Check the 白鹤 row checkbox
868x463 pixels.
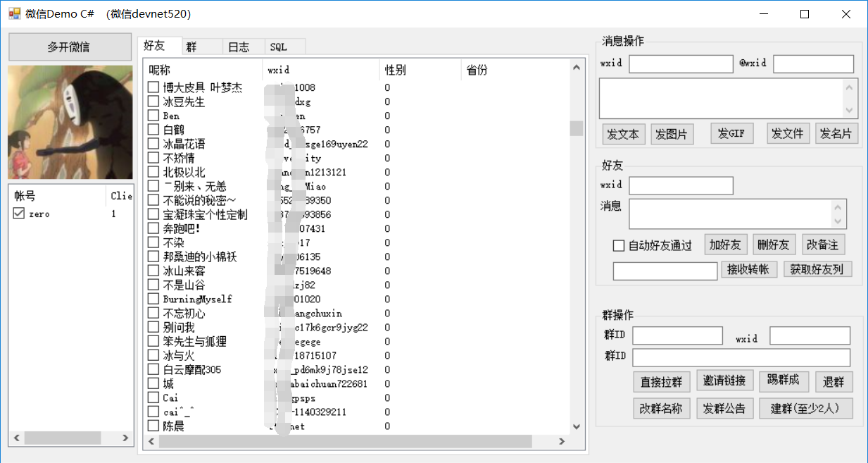point(153,130)
